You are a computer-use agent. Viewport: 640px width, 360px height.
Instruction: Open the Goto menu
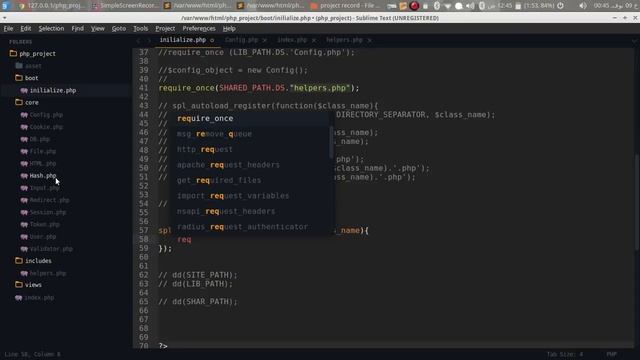coord(119,29)
